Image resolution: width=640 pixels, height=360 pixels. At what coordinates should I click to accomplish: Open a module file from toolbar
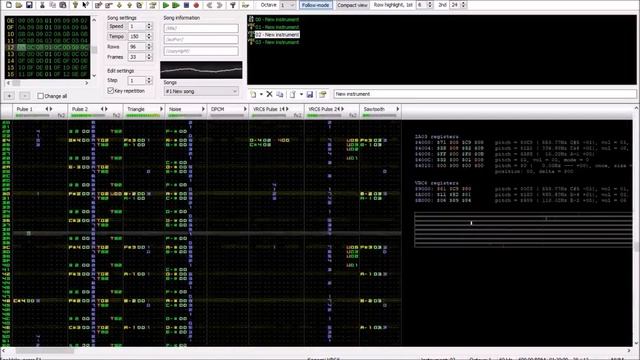click(19, 5)
